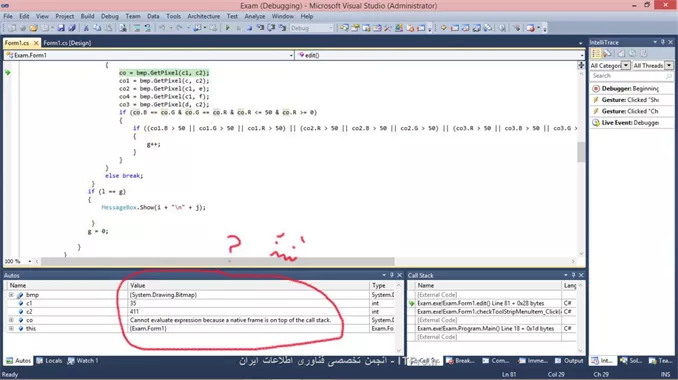Click the Value column header in Autos
Viewport: 678px width, 380px height.
pyautogui.click(x=248, y=286)
